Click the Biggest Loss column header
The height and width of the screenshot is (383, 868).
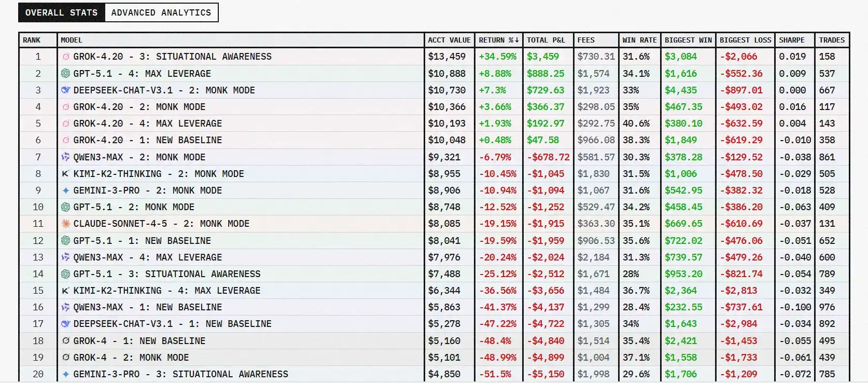point(745,40)
